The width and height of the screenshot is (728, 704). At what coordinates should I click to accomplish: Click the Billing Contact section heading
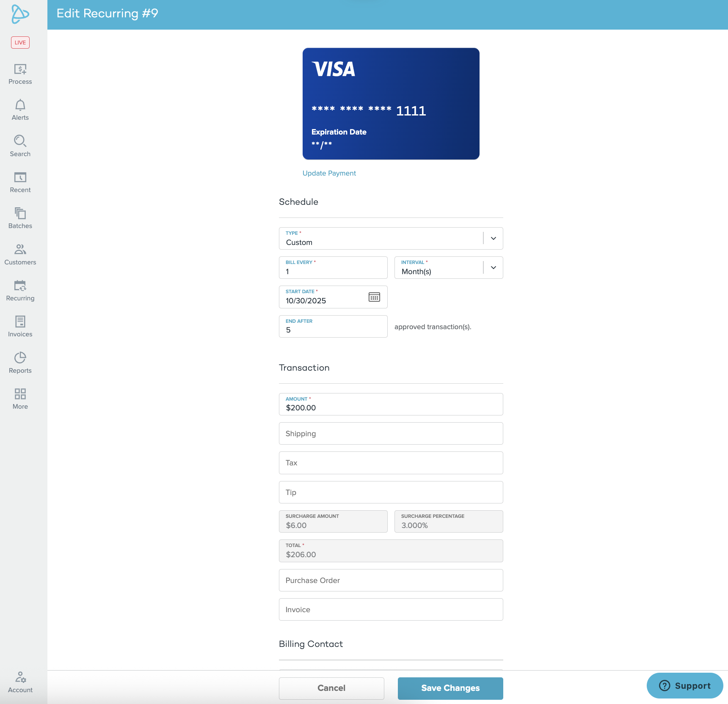(x=311, y=644)
